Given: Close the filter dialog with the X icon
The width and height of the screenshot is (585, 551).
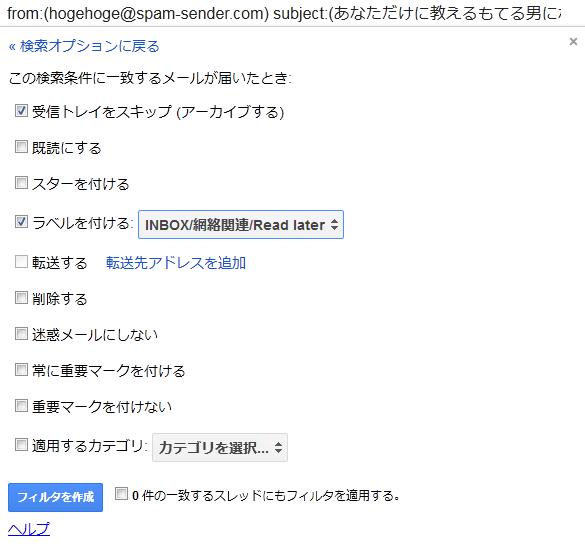Looking at the screenshot, I should coord(573,41).
